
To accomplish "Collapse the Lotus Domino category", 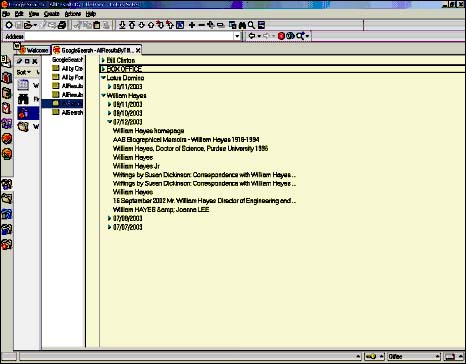I will tap(103, 78).
